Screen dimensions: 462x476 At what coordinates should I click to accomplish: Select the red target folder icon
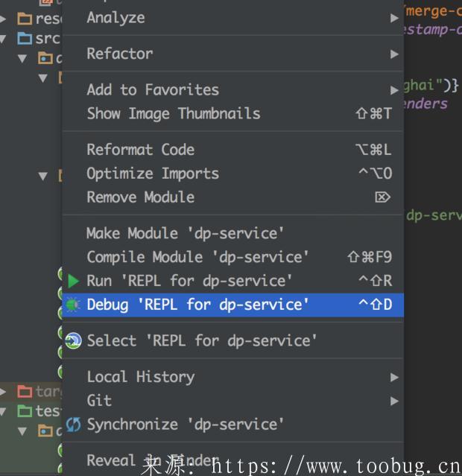click(x=25, y=391)
